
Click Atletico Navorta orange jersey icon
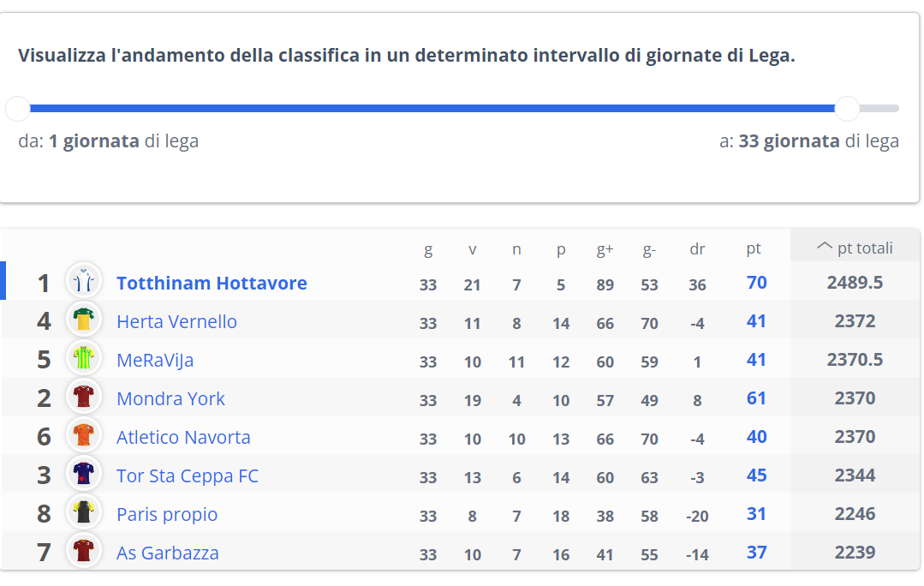[x=84, y=435]
